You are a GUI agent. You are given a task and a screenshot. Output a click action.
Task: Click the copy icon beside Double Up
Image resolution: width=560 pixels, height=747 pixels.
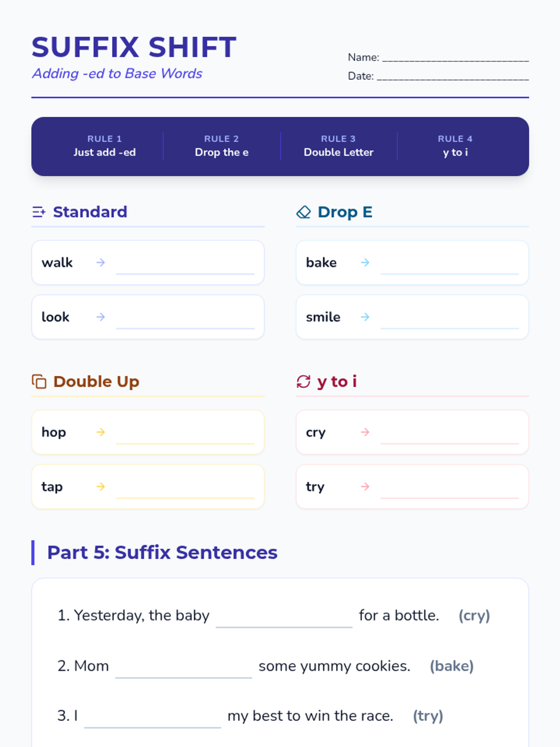click(x=39, y=381)
